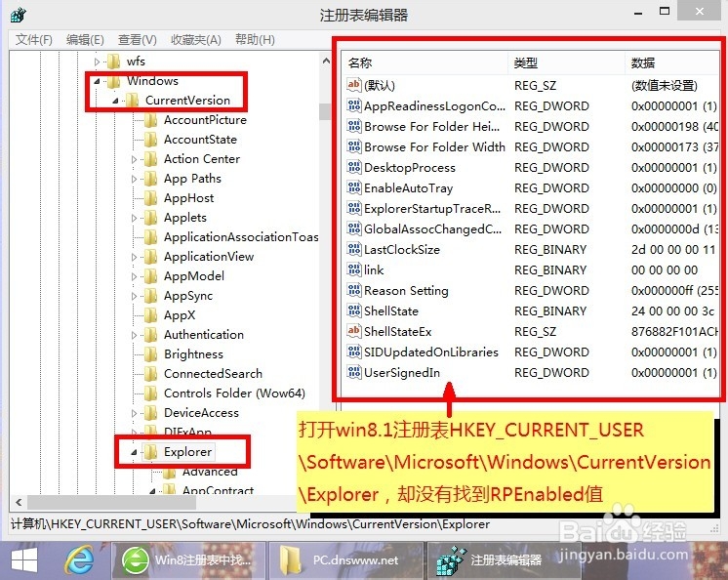Collapse the Explorer tree node
Screen dimensions: 728x580
[134, 452]
